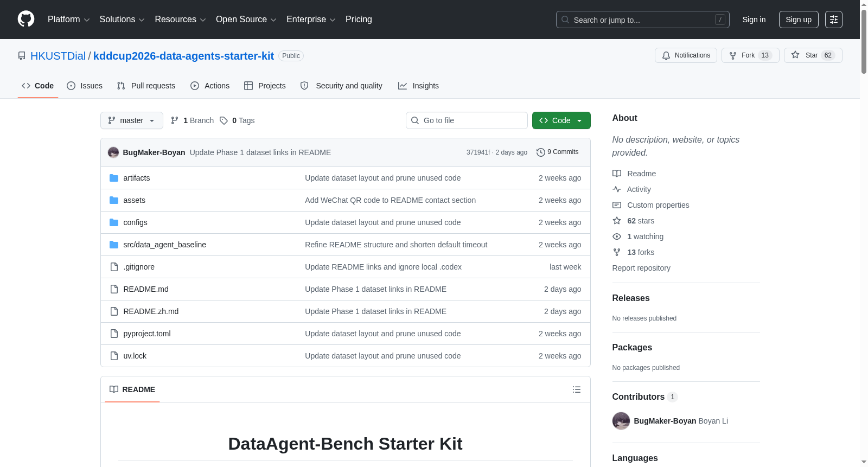Click the Activity pulse icon in About
Viewport: 868px width, 467px height.
coord(617,189)
